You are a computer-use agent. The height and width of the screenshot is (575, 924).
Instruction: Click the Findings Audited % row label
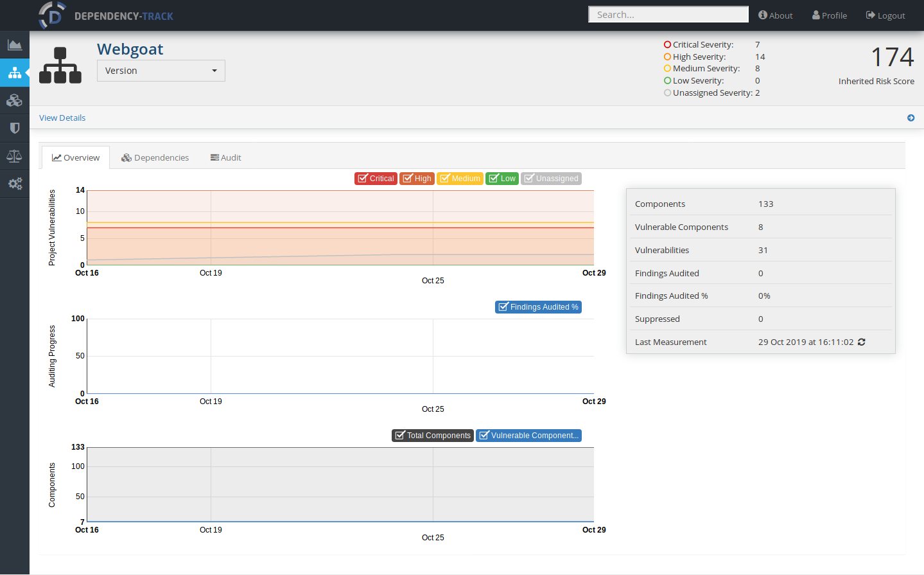pos(671,296)
